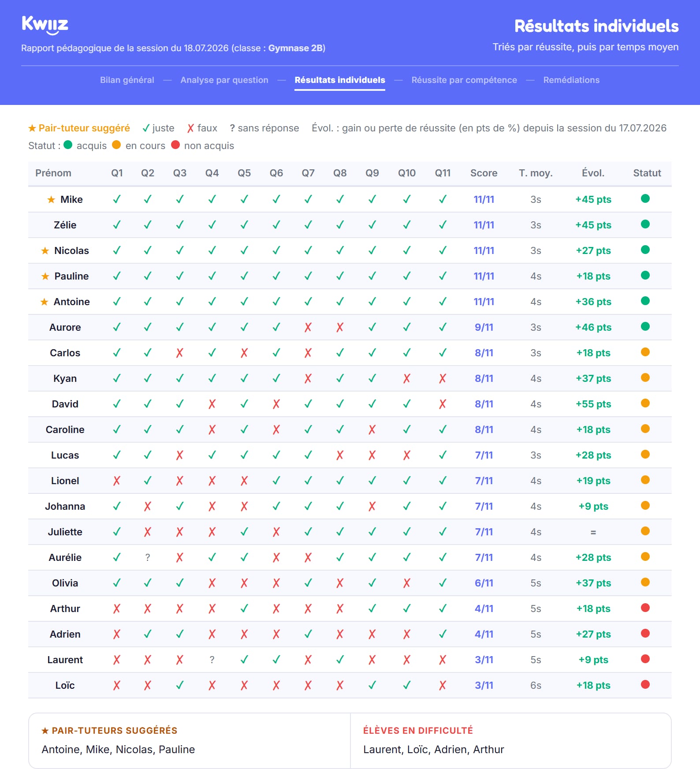Click the Pair-tuteurs suggérés heading
The width and height of the screenshot is (700, 769).
(x=109, y=730)
